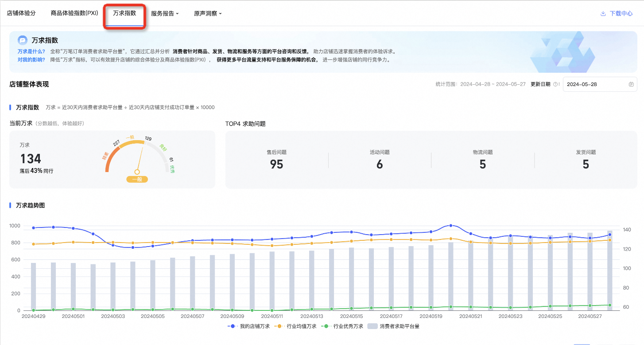Open the calendar icon in date field
The height and width of the screenshot is (345, 644).
click(631, 84)
